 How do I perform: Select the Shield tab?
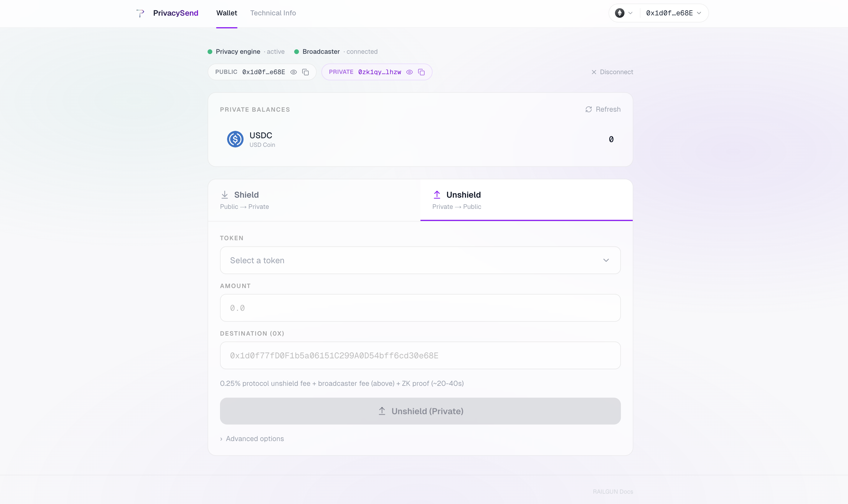point(314,200)
